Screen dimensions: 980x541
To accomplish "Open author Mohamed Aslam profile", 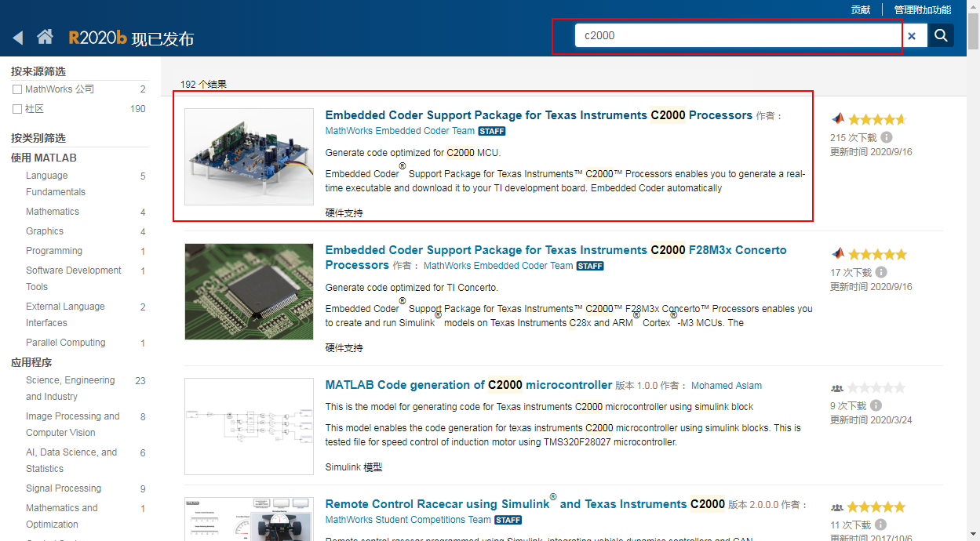I will pos(727,386).
